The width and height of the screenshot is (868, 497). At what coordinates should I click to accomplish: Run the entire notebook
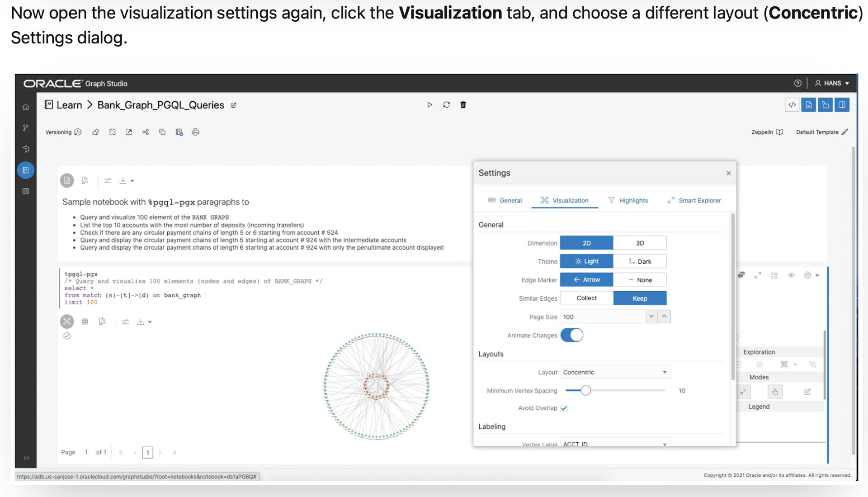tap(429, 104)
